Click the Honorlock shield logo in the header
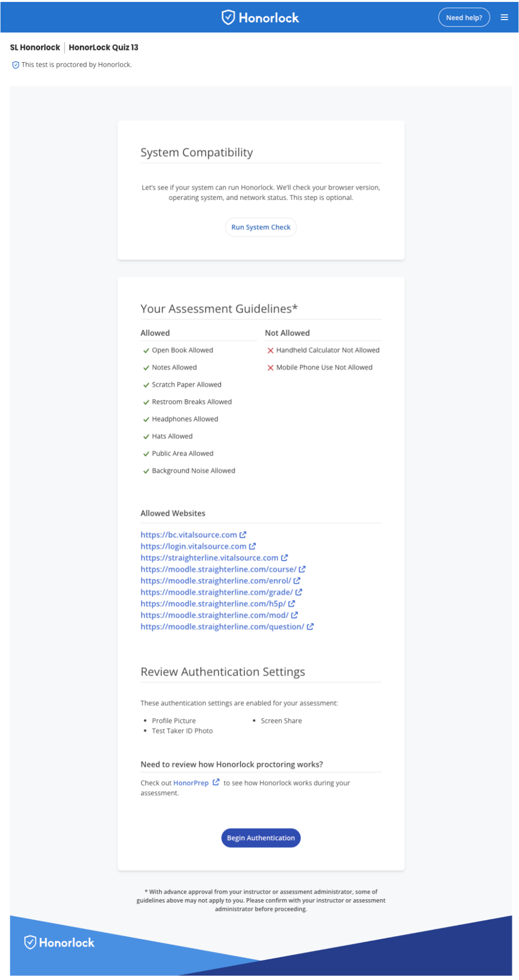Viewport: 519px width, 980px height. [228, 17]
